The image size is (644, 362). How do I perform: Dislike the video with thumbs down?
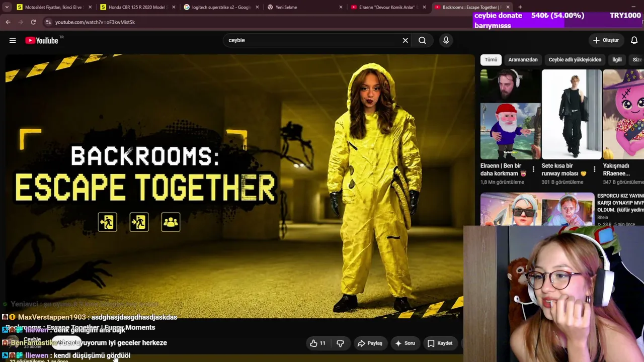pyautogui.click(x=340, y=343)
